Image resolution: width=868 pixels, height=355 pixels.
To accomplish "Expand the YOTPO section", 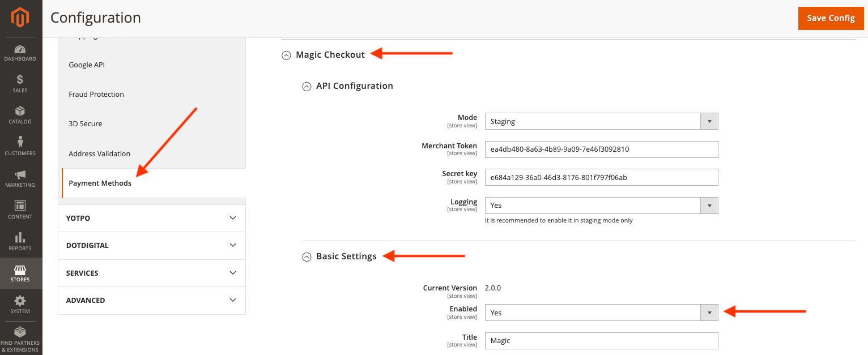I will [x=152, y=218].
